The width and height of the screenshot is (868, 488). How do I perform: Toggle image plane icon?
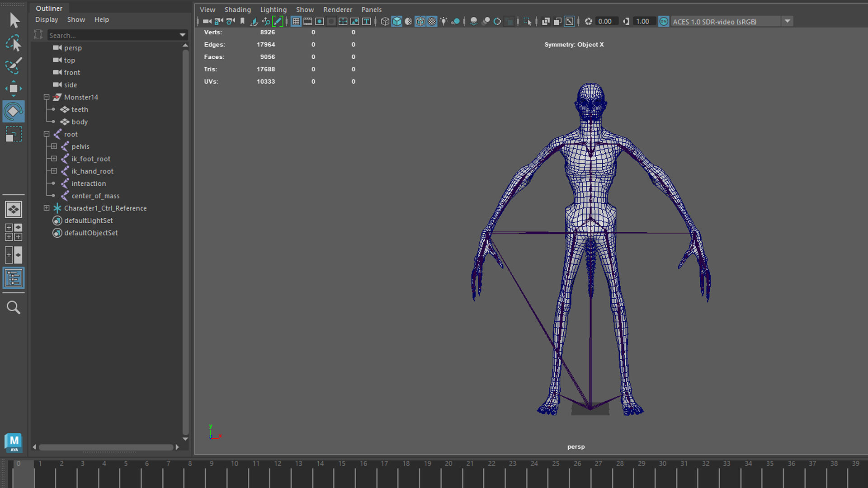pyautogui.click(x=254, y=21)
